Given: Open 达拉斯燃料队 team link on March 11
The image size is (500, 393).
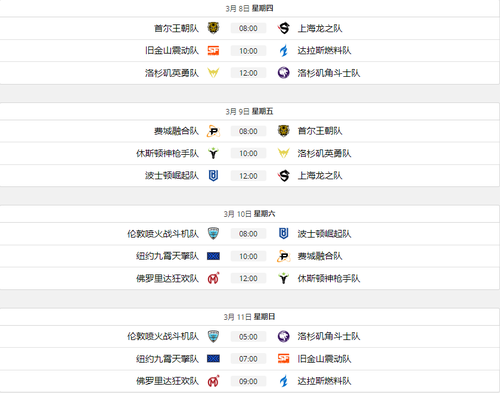Looking at the screenshot, I should coord(324,381).
